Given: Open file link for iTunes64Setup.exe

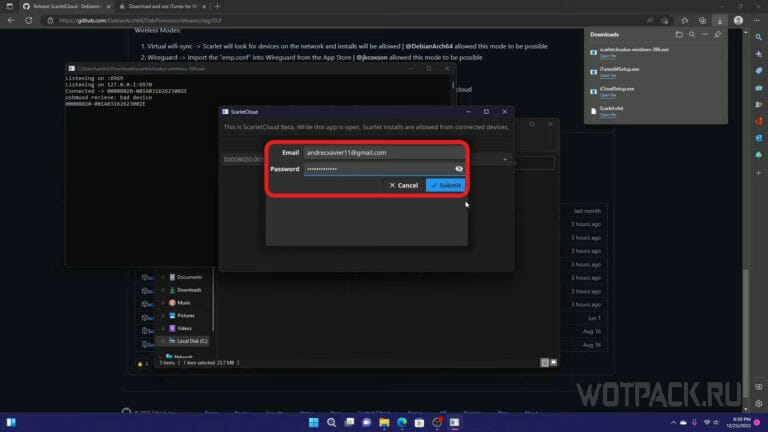Looking at the screenshot, I should tap(608, 75).
